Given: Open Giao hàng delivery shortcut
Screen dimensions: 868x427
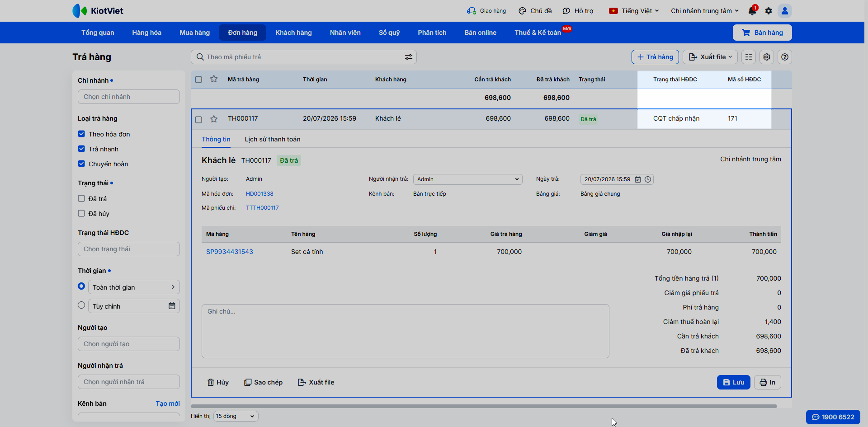Looking at the screenshot, I should click(x=486, y=11).
